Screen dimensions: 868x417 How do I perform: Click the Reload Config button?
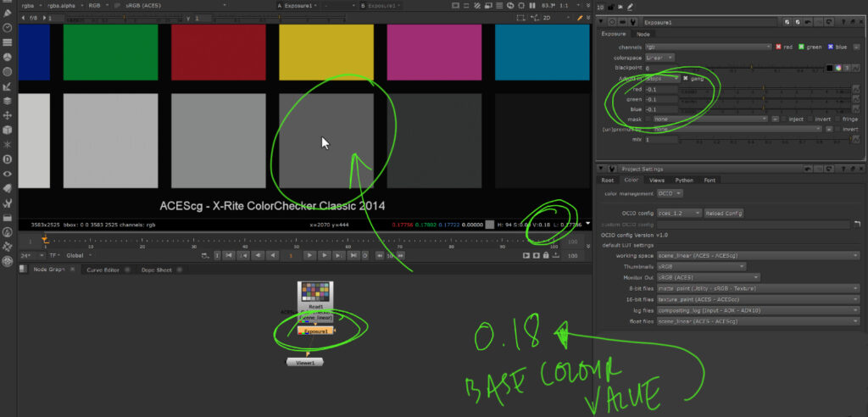tap(724, 213)
